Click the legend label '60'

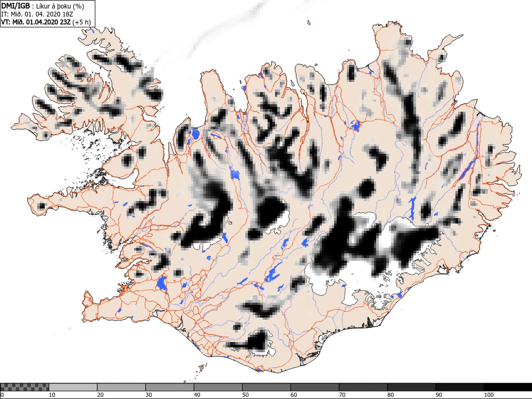pyautogui.click(x=294, y=395)
